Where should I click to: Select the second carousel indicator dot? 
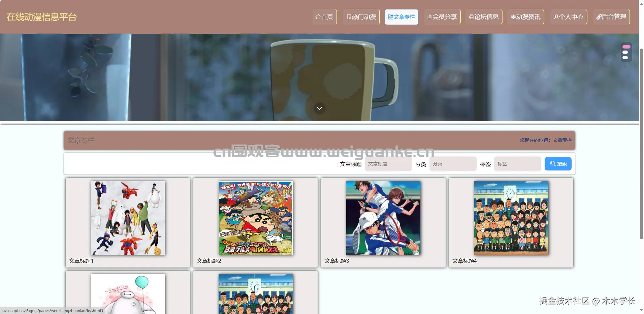pyautogui.click(x=625, y=52)
